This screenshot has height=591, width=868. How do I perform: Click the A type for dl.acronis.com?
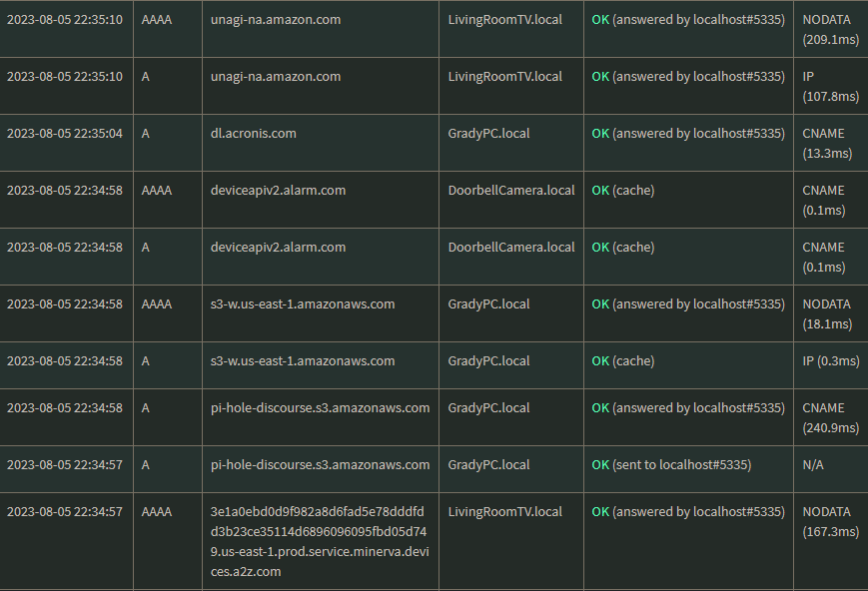(146, 134)
